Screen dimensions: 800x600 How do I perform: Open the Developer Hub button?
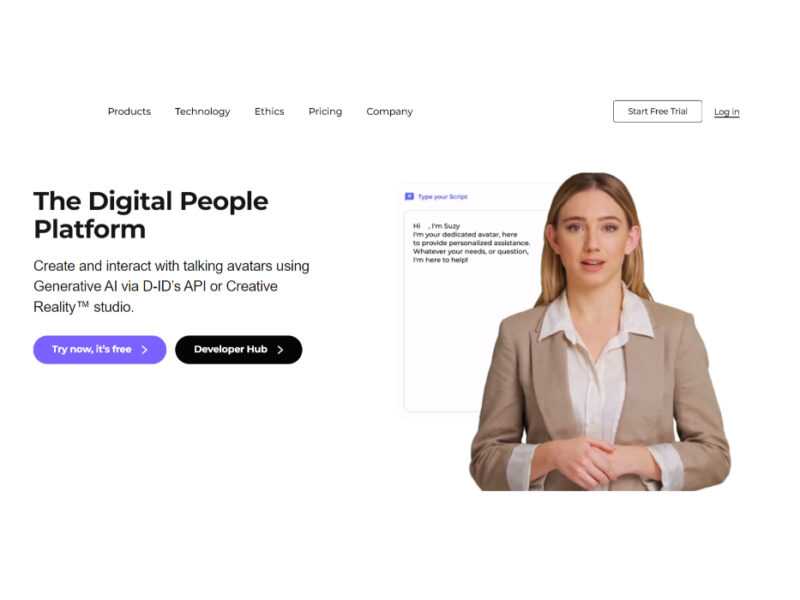pyautogui.click(x=238, y=349)
